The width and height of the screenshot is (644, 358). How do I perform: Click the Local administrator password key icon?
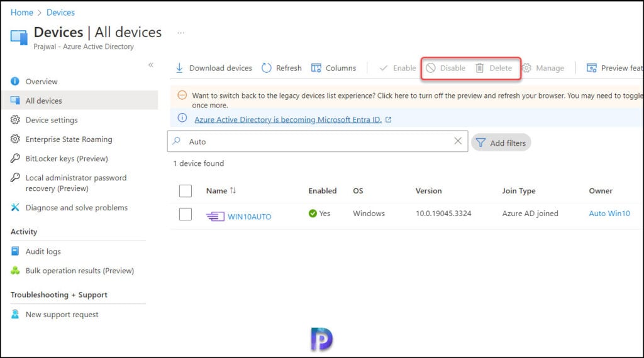click(x=15, y=177)
